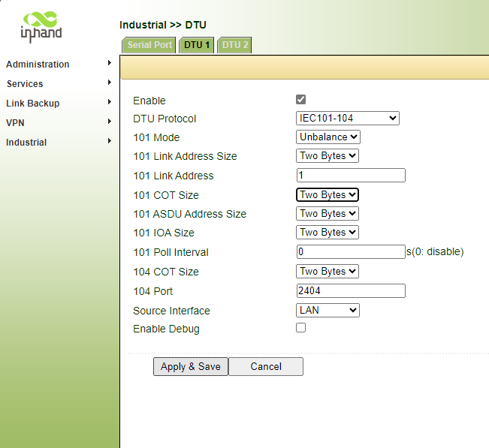Click the InHand logo
This screenshot has height=448, width=489.
[41, 27]
